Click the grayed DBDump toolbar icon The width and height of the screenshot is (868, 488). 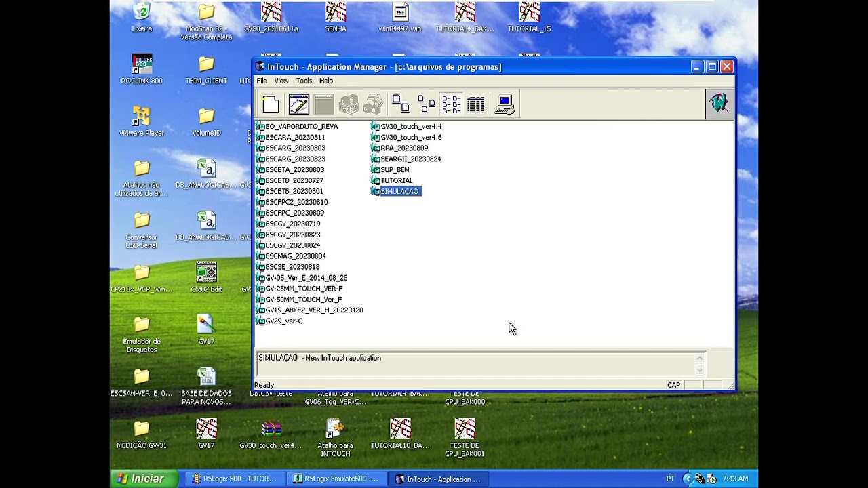pyautogui.click(x=349, y=104)
